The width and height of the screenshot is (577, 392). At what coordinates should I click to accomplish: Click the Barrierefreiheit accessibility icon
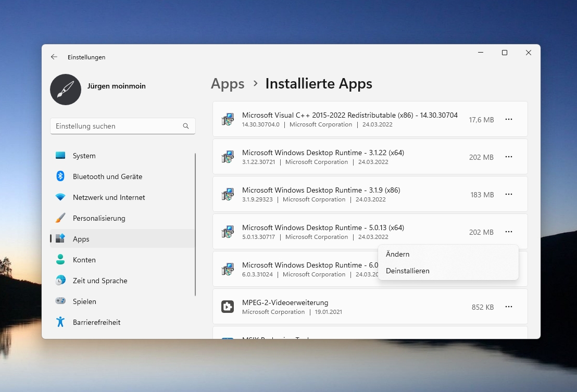tap(60, 322)
